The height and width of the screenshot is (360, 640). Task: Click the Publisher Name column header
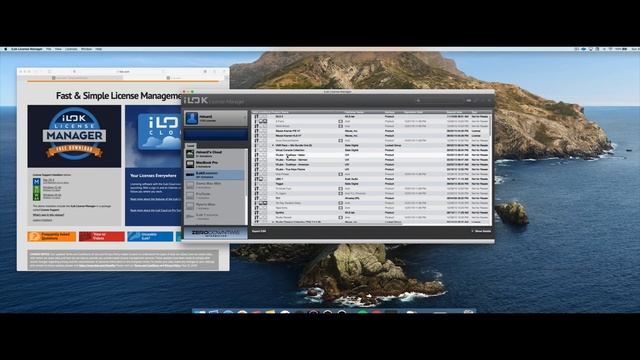point(354,112)
